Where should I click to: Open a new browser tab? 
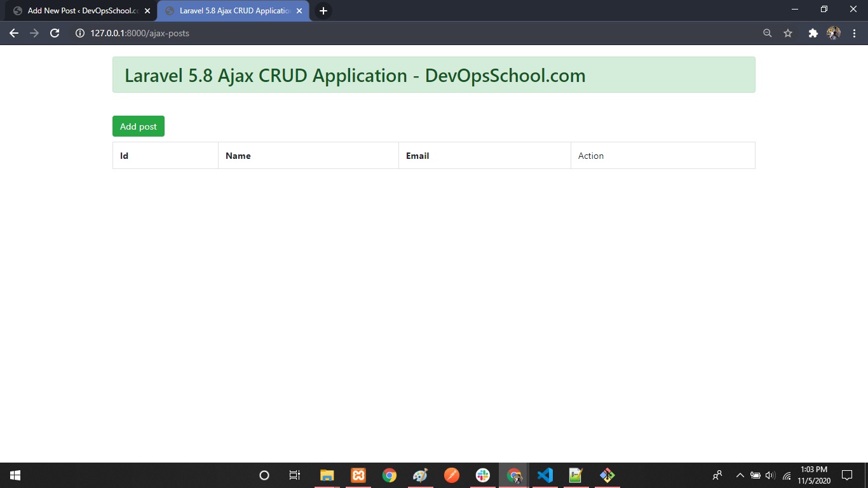point(323,11)
